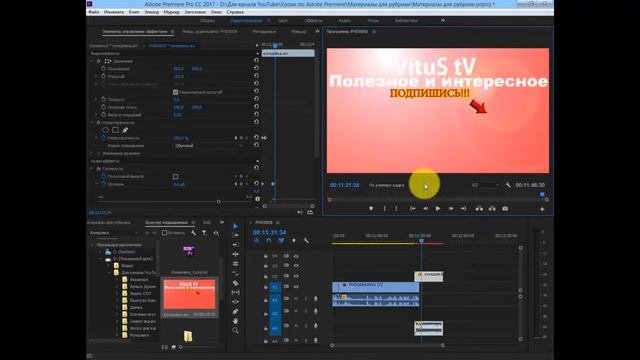
Task: Toggle Bypass checkbox in audio effects
Action: [176, 176]
